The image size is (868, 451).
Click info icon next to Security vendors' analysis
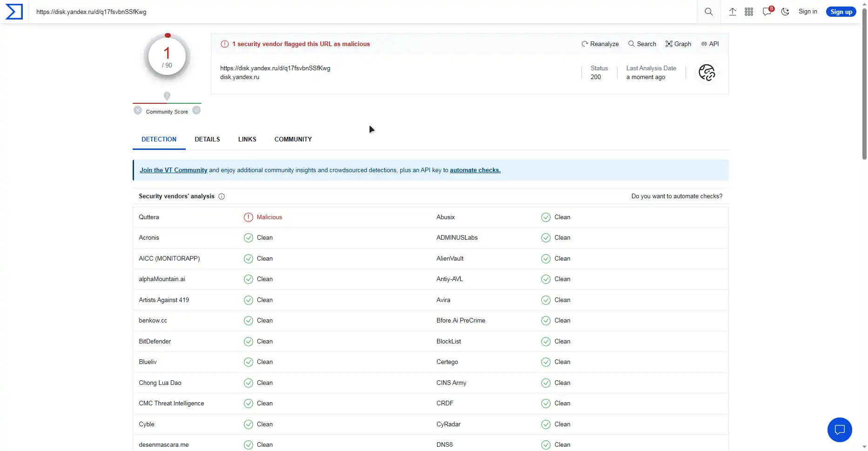click(x=222, y=196)
